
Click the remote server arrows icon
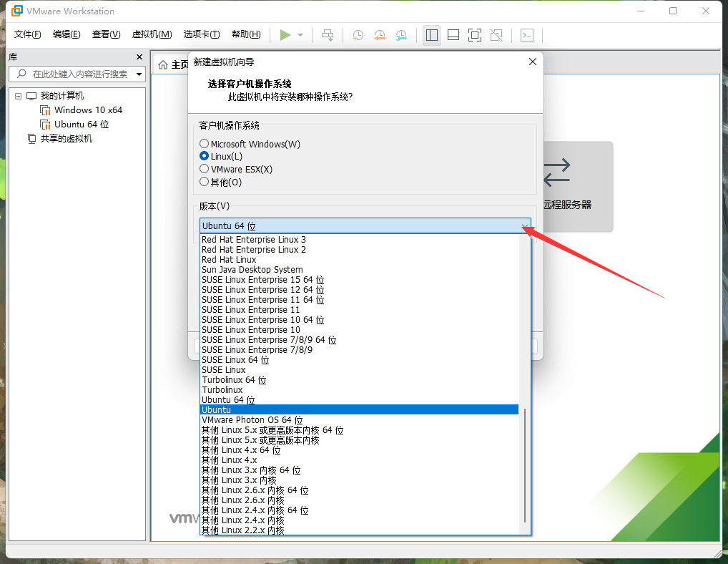(x=556, y=172)
